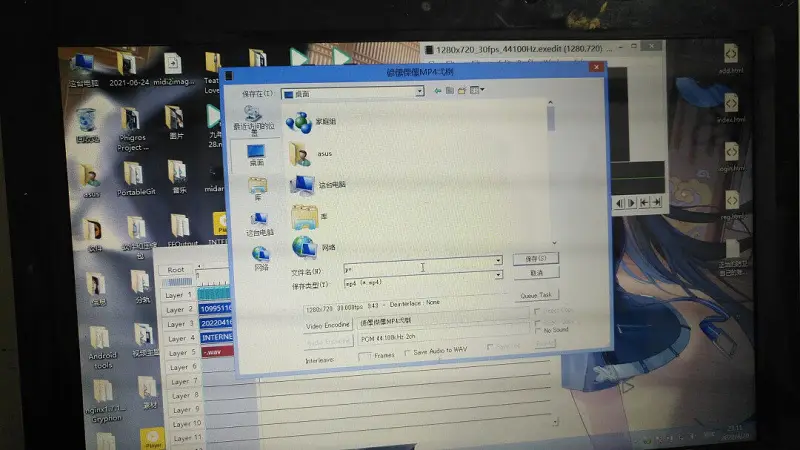
Task: Toggle the Layer 3 label in timeline
Action: point(180,324)
